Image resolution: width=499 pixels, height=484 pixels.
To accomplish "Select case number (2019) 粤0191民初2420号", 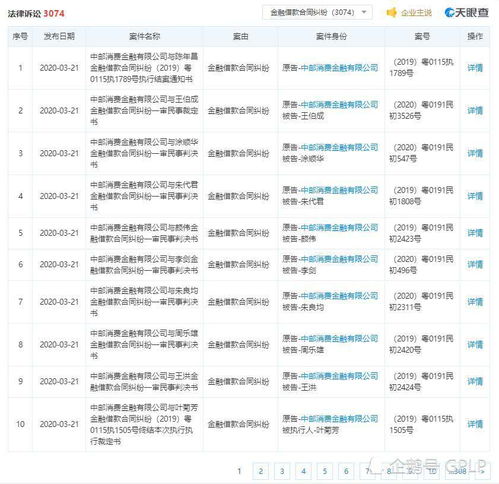I will click(421, 344).
